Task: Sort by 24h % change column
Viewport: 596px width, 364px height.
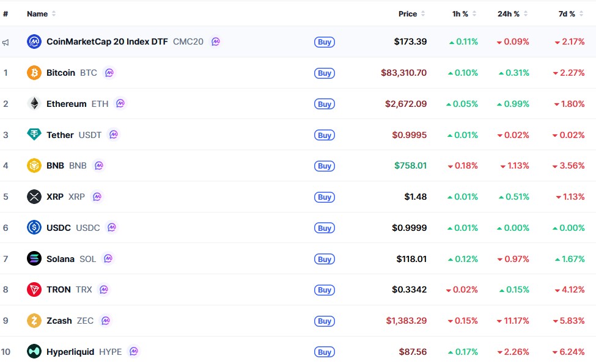Action: [x=513, y=13]
